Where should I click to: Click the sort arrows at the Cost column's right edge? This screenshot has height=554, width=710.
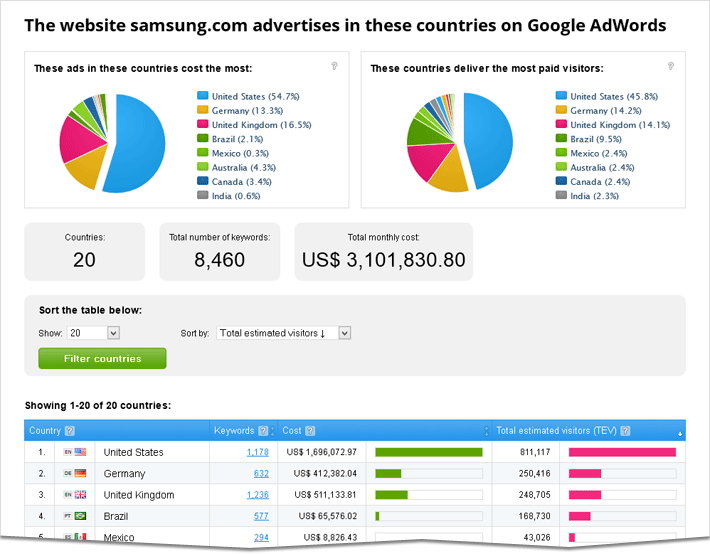[486, 431]
